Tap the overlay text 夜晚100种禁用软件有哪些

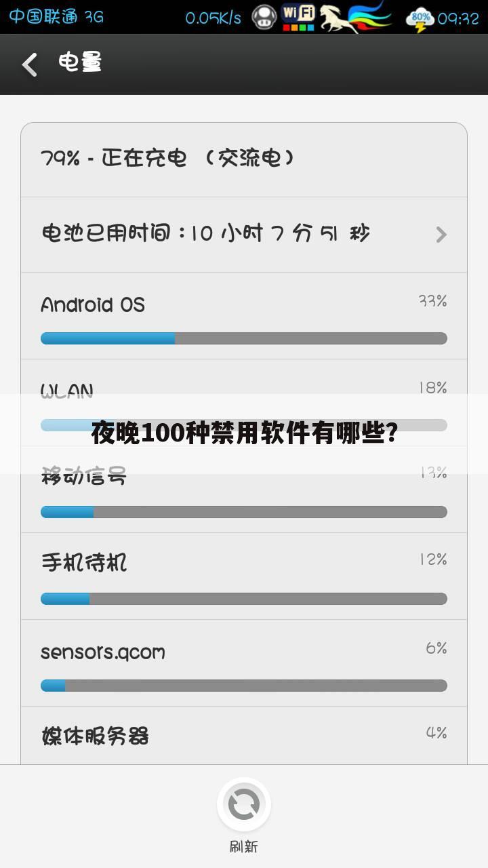click(x=244, y=433)
